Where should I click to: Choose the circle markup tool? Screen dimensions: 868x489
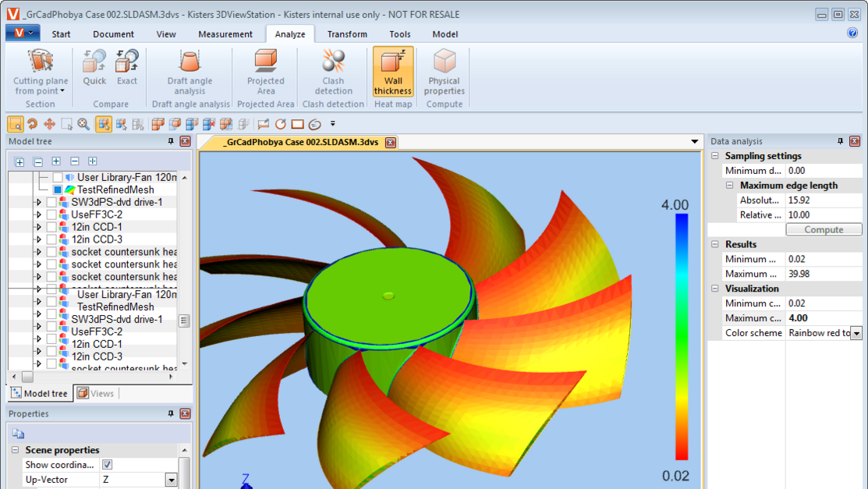(x=281, y=124)
